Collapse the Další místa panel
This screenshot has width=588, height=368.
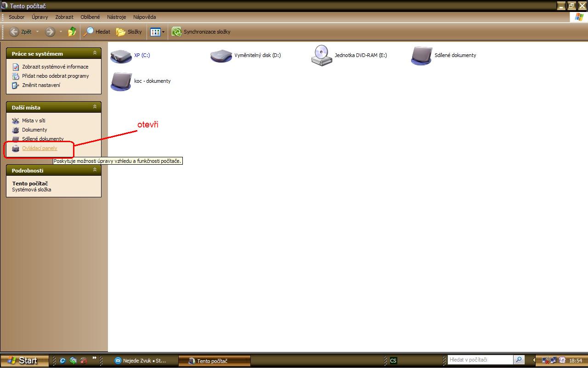coord(95,107)
